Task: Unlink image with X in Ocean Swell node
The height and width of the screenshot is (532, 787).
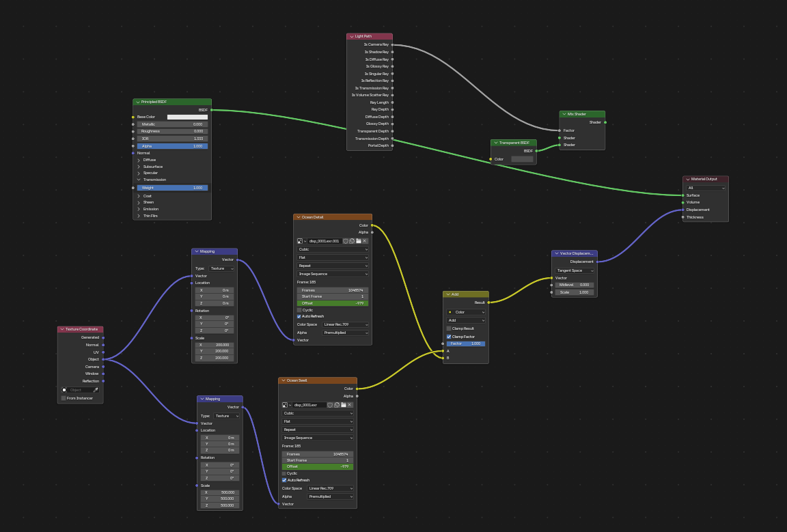Action: pos(350,405)
